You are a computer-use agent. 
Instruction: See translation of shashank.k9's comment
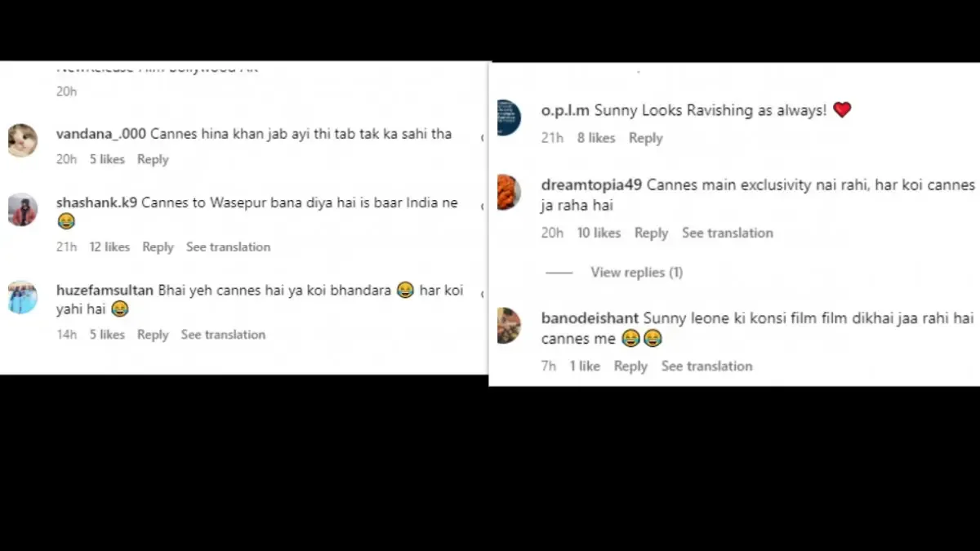(228, 247)
